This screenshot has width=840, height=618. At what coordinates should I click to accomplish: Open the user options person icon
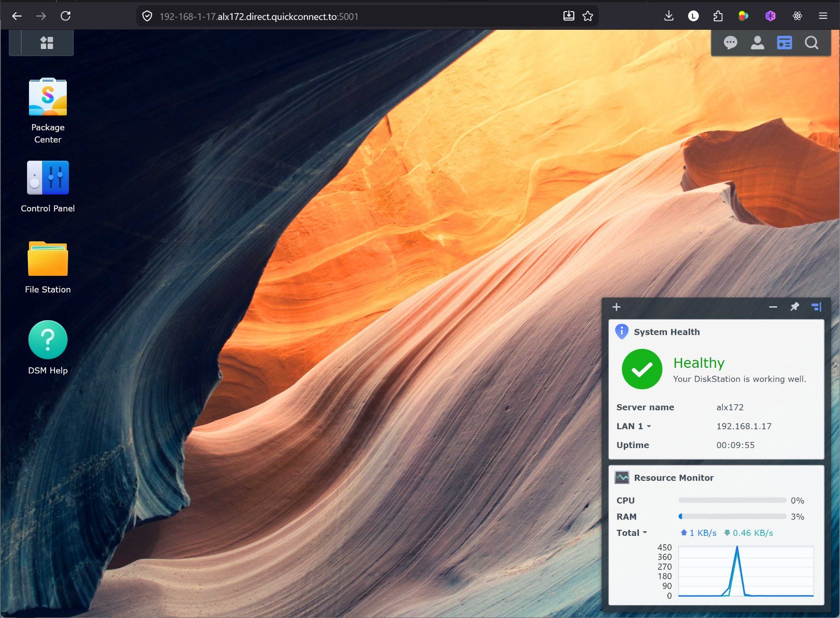click(757, 43)
